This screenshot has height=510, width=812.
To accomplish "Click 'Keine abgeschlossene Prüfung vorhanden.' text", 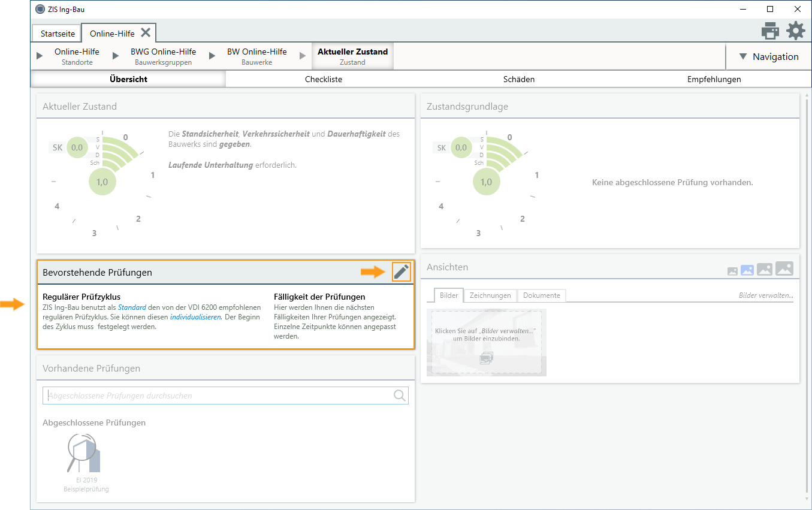I will click(x=672, y=182).
